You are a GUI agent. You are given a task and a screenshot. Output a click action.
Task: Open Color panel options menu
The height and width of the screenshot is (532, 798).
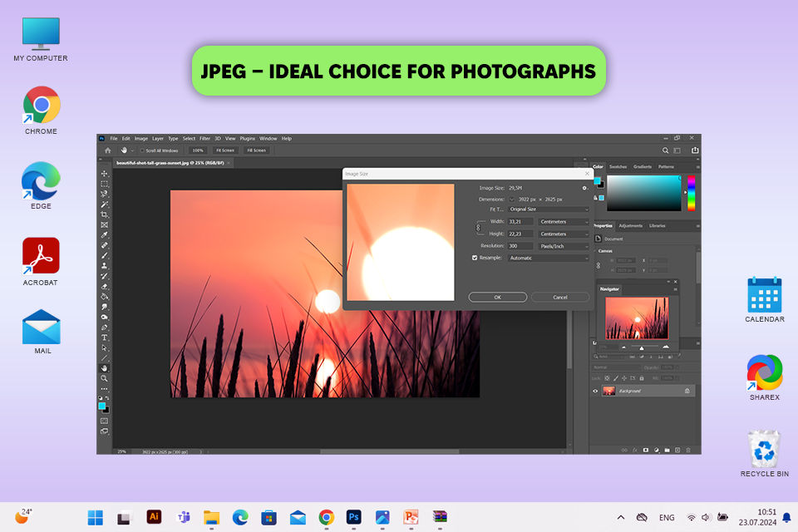click(x=697, y=167)
